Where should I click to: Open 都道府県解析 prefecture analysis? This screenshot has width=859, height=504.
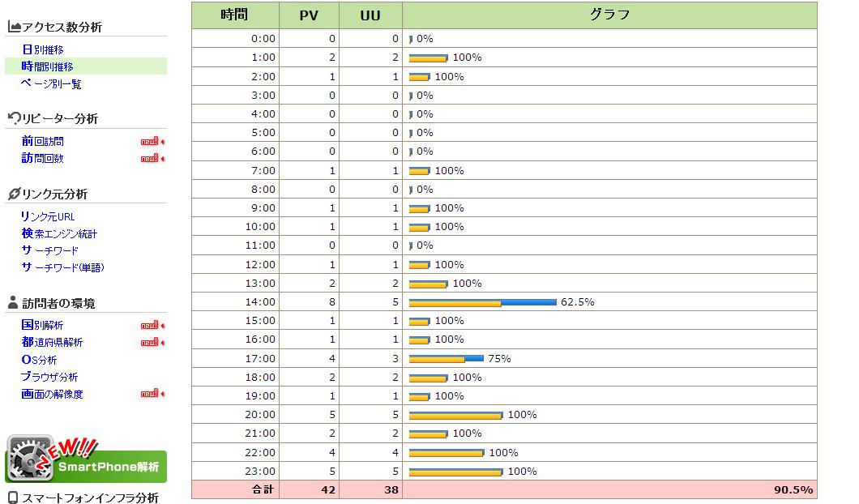click(x=53, y=343)
